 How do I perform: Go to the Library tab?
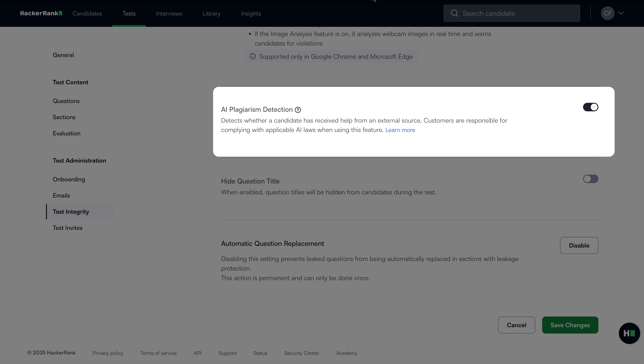tap(211, 13)
